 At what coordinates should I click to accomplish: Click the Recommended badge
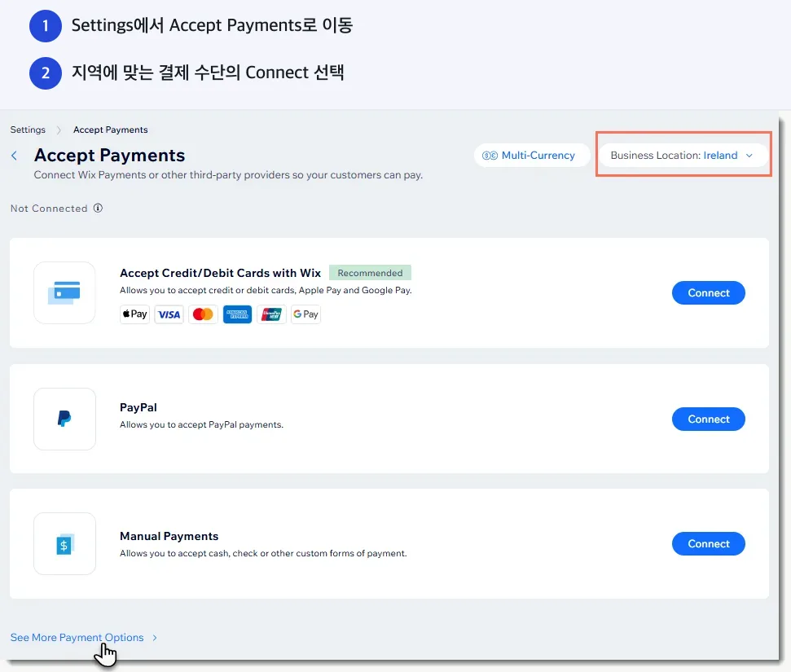[x=371, y=272]
